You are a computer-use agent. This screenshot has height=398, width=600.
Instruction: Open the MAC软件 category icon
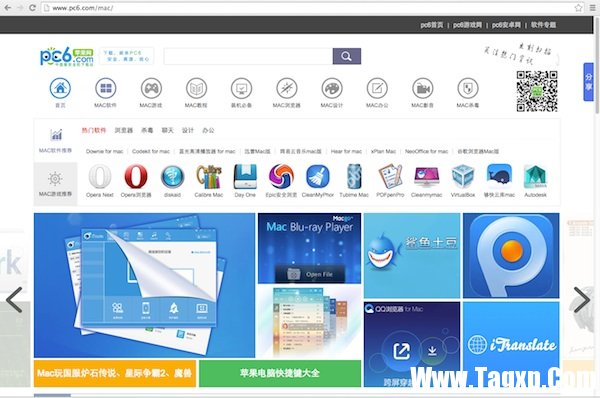click(x=106, y=88)
